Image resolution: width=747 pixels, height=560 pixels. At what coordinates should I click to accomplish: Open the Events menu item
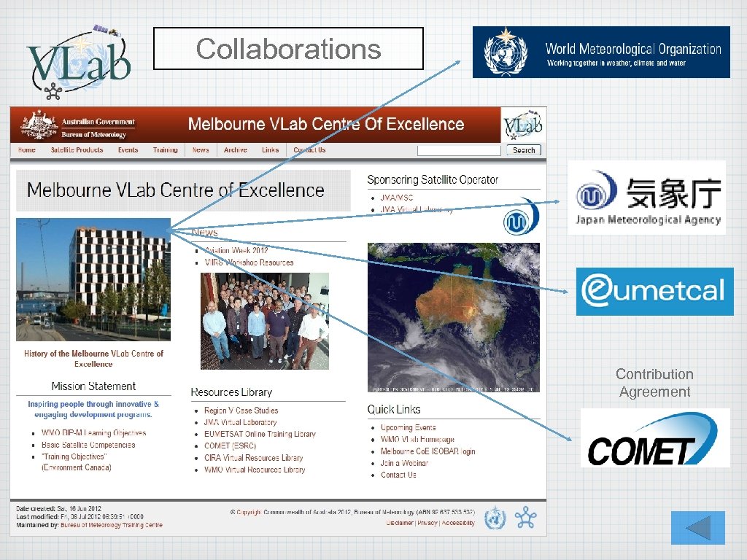128,150
